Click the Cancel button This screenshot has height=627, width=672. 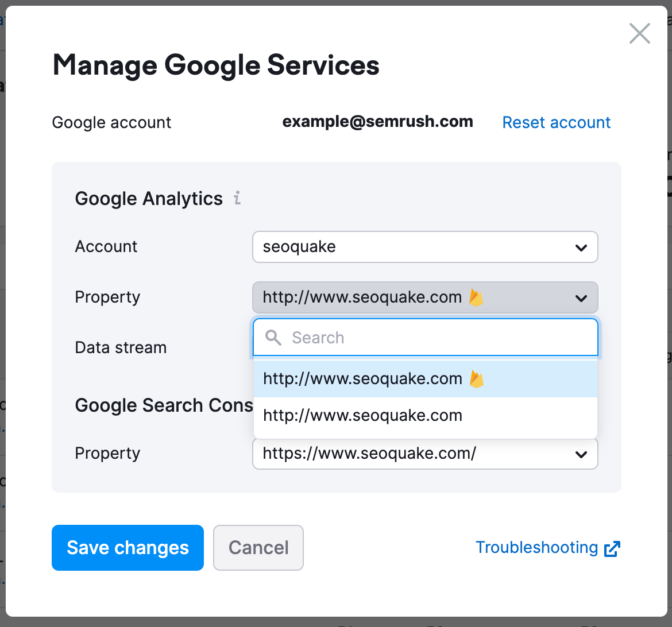point(258,547)
